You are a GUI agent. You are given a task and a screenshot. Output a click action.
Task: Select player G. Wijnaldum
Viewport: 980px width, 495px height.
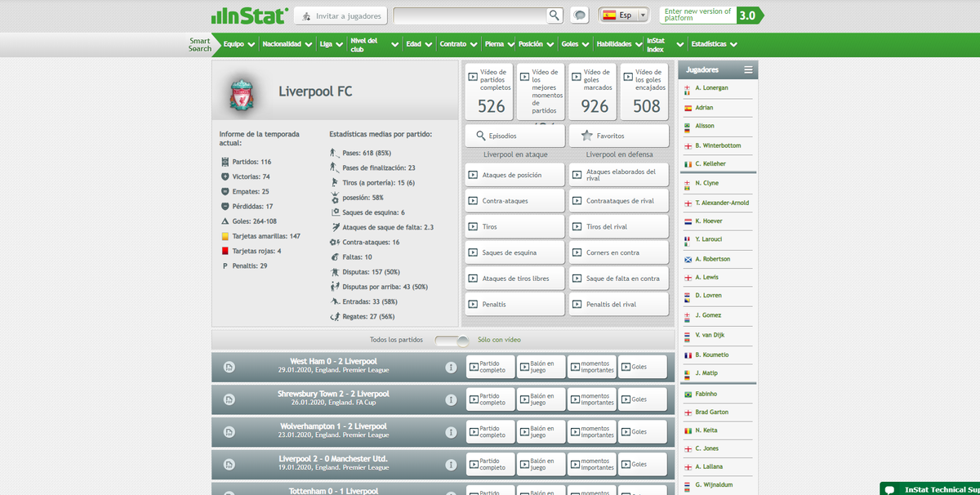point(712,485)
